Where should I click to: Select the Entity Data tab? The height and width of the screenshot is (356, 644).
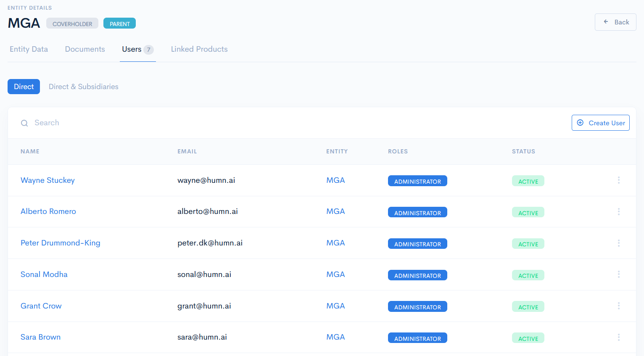(x=29, y=49)
